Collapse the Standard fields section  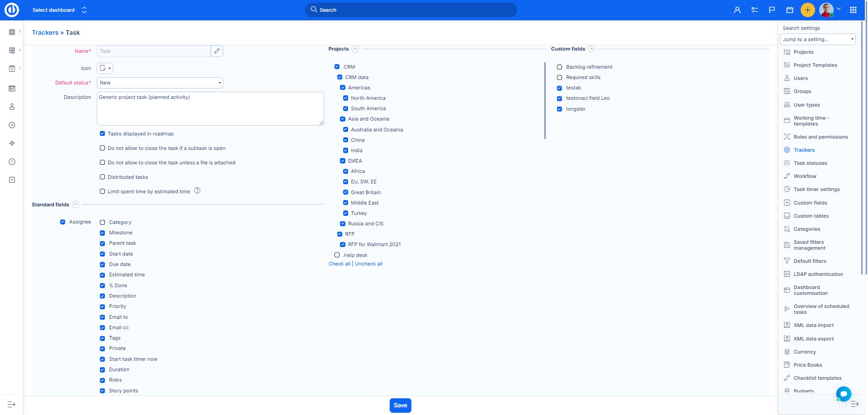[75, 205]
